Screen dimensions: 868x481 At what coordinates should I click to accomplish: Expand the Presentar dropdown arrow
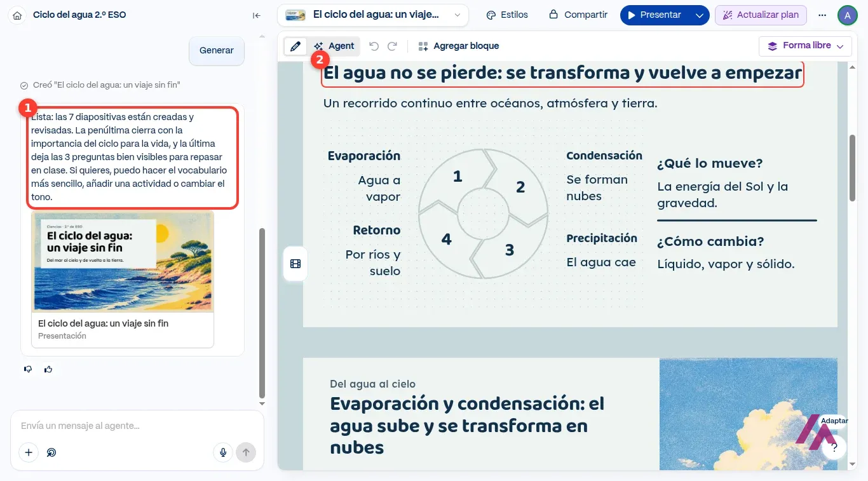(699, 15)
